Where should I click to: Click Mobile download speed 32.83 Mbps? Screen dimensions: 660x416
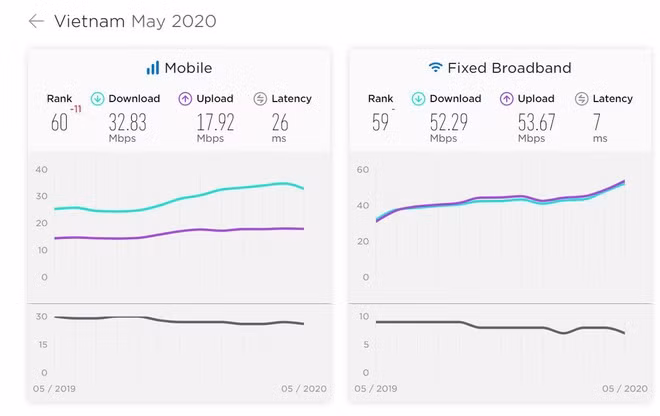pyautogui.click(x=127, y=123)
